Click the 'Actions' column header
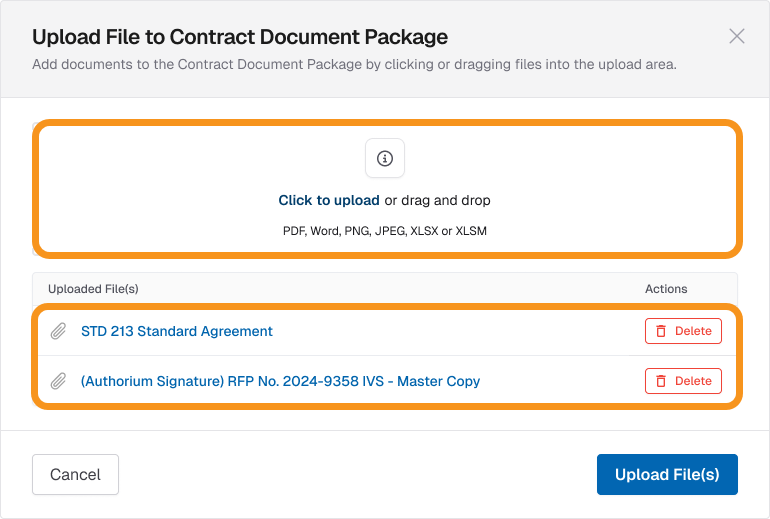This screenshot has width=770, height=519. (x=666, y=289)
